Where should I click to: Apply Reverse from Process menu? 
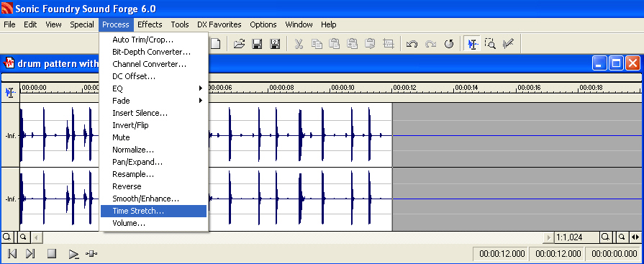[153, 186]
